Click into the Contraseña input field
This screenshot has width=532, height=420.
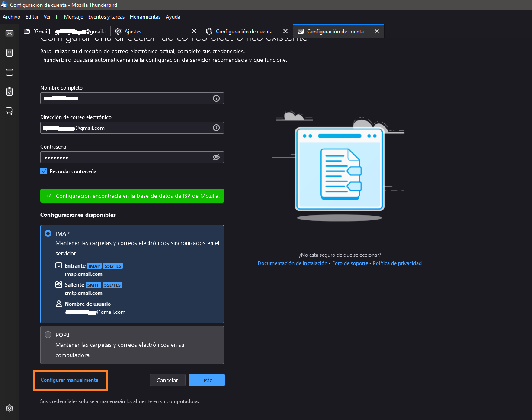[x=125, y=157]
